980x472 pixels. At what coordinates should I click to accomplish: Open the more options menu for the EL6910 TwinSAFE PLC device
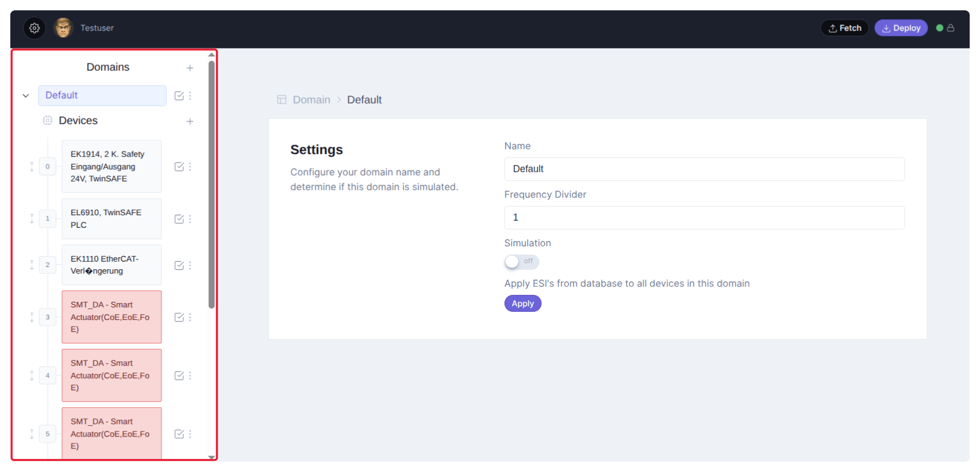[x=190, y=219]
